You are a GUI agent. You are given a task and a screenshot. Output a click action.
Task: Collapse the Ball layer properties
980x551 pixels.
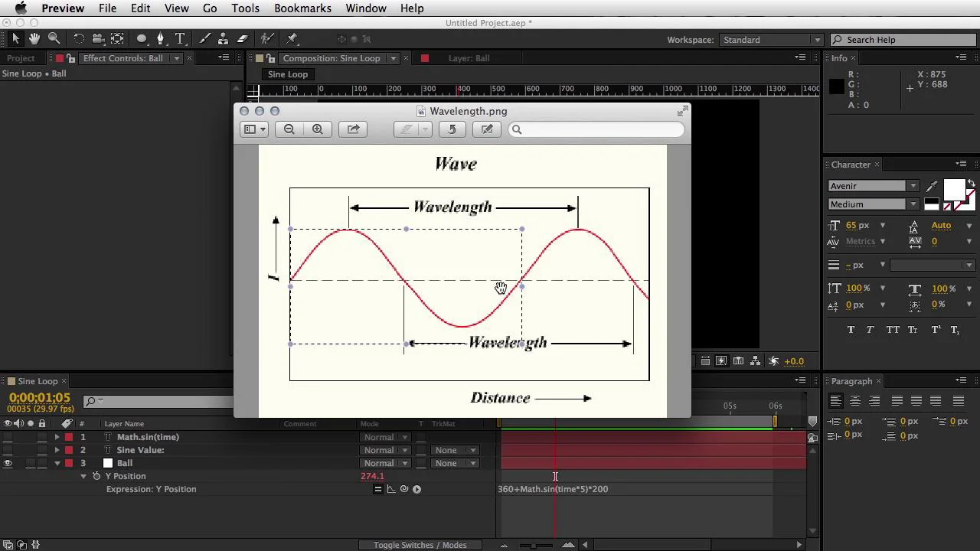[x=57, y=463]
